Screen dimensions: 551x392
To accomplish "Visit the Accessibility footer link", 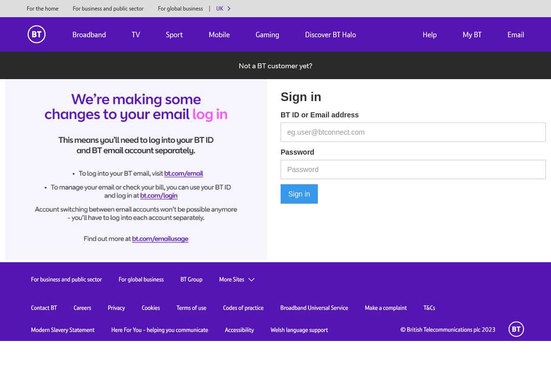I will 239,330.
